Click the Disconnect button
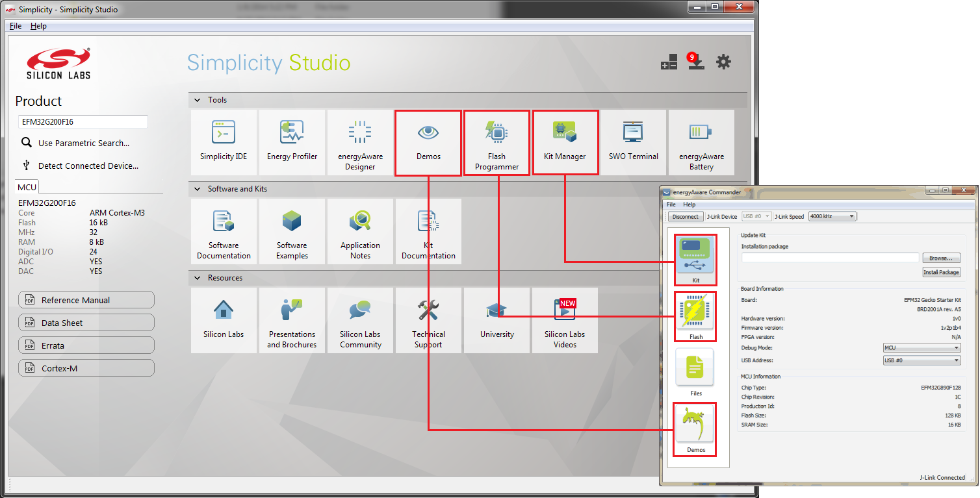This screenshot has height=498, width=980. click(686, 217)
